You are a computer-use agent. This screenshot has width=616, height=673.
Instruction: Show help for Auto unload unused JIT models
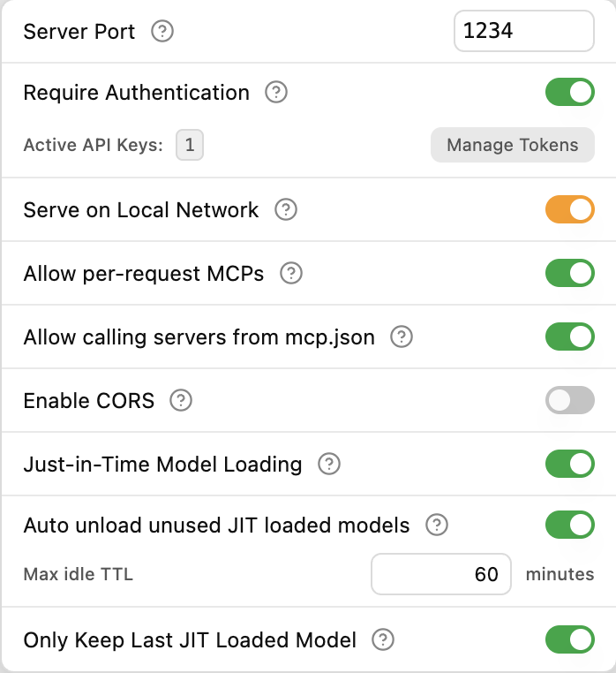pos(437,526)
